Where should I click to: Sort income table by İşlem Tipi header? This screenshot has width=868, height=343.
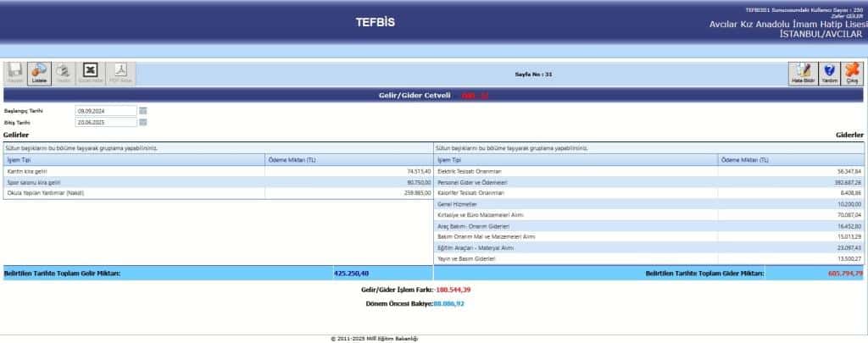(x=134, y=159)
